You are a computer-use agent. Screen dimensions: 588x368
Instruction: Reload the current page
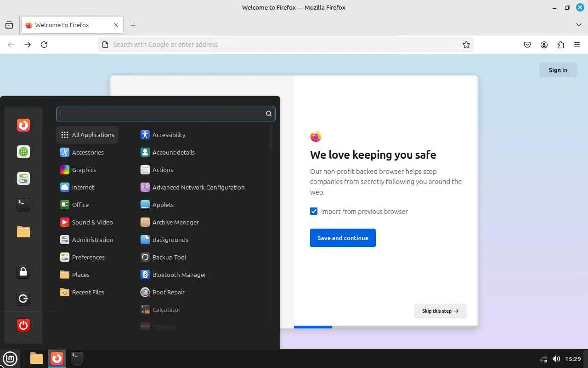tap(44, 45)
